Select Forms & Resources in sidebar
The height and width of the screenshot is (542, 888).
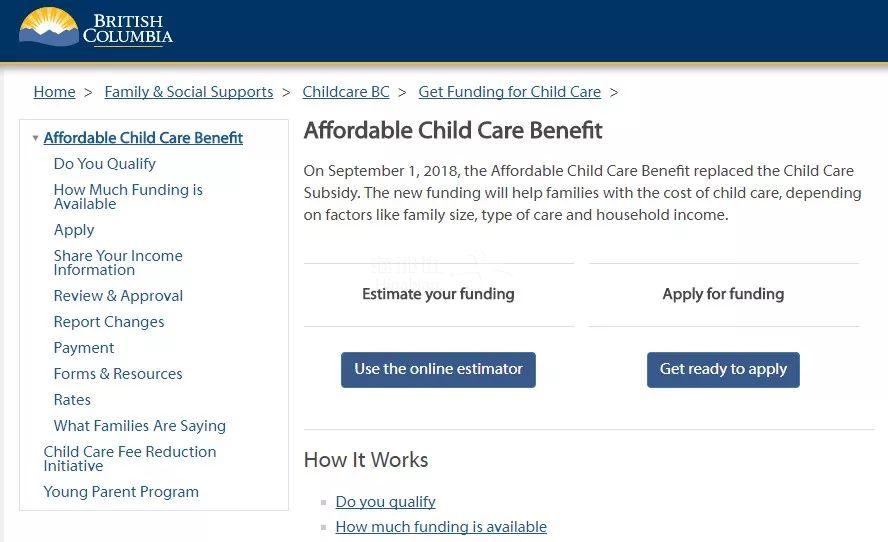(118, 374)
